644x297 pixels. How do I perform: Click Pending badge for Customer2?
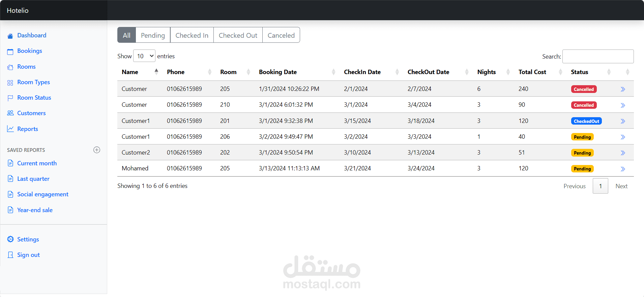click(582, 153)
